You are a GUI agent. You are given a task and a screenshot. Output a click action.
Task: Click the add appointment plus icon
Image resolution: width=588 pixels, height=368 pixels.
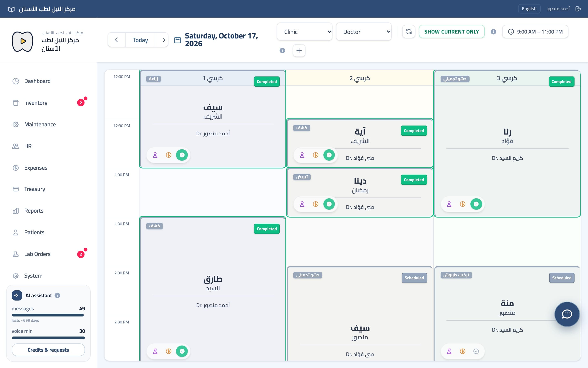click(x=299, y=50)
